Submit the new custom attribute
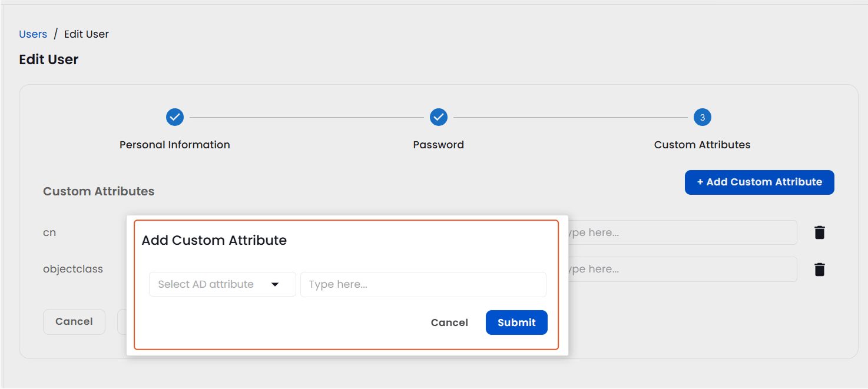Viewport: 868px width, 389px height. pos(516,322)
